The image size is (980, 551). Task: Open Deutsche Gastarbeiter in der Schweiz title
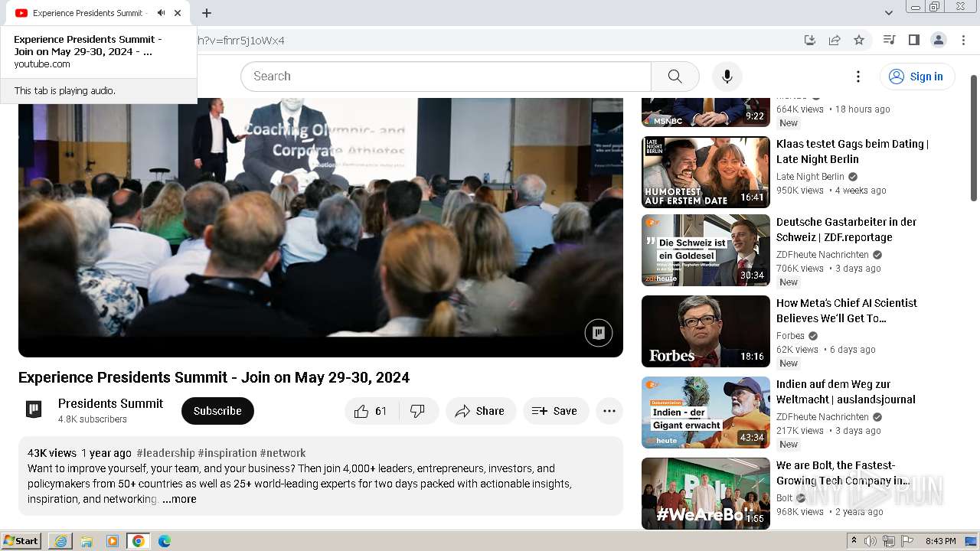(846, 230)
